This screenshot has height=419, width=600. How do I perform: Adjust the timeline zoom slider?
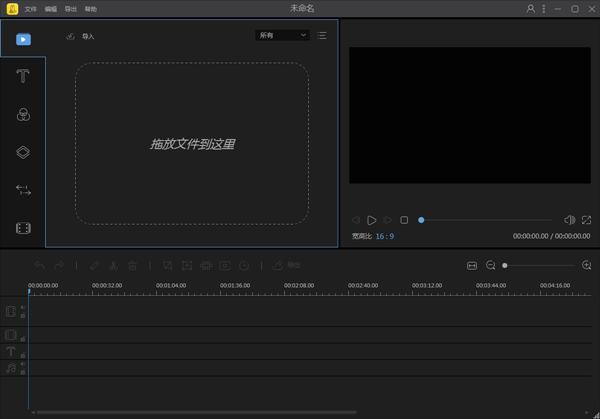tap(540, 266)
